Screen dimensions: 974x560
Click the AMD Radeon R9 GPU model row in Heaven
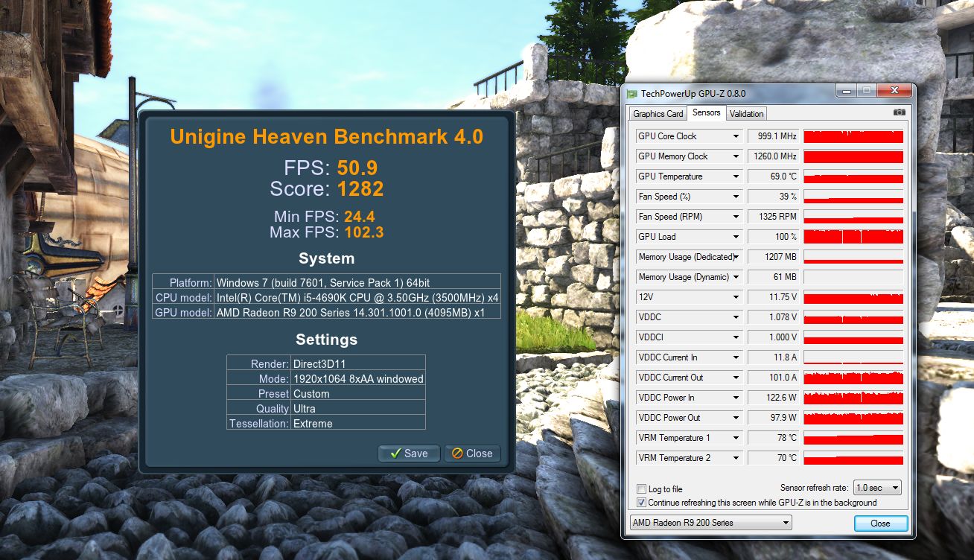(x=326, y=313)
